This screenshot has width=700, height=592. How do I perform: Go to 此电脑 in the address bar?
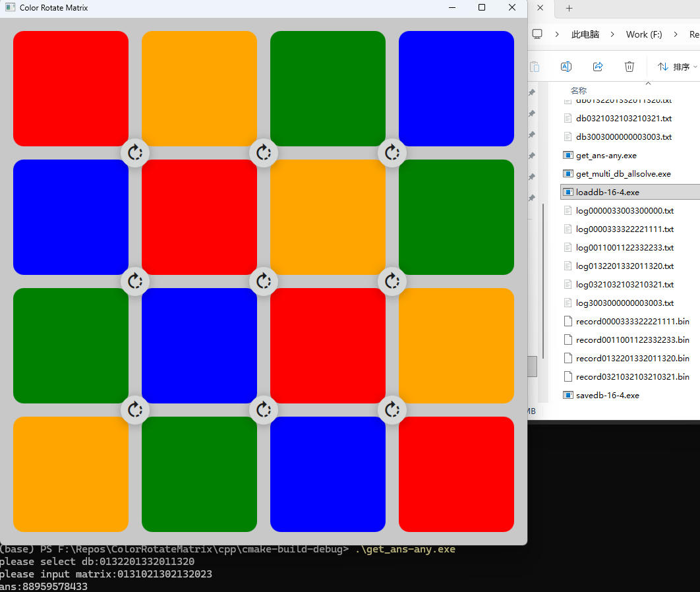point(585,34)
